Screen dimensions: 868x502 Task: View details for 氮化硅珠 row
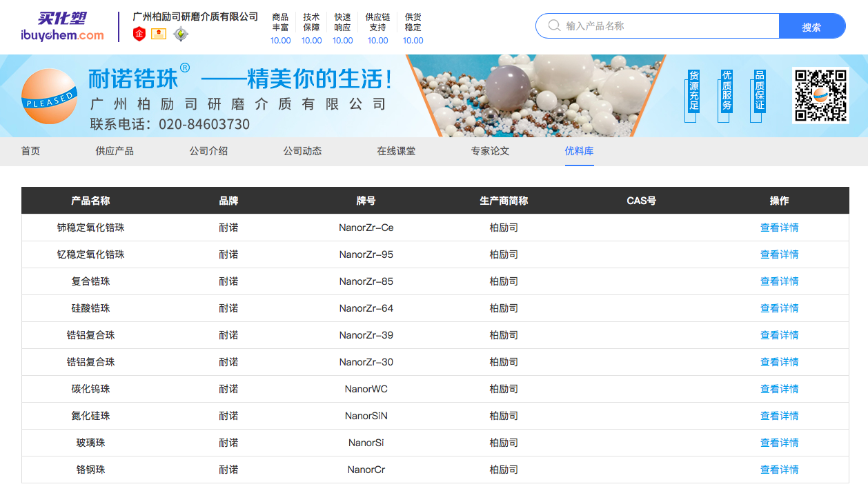tap(779, 416)
